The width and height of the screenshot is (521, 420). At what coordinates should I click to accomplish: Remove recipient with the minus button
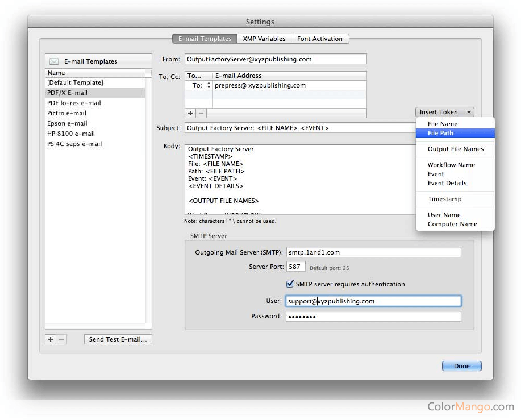click(x=201, y=113)
